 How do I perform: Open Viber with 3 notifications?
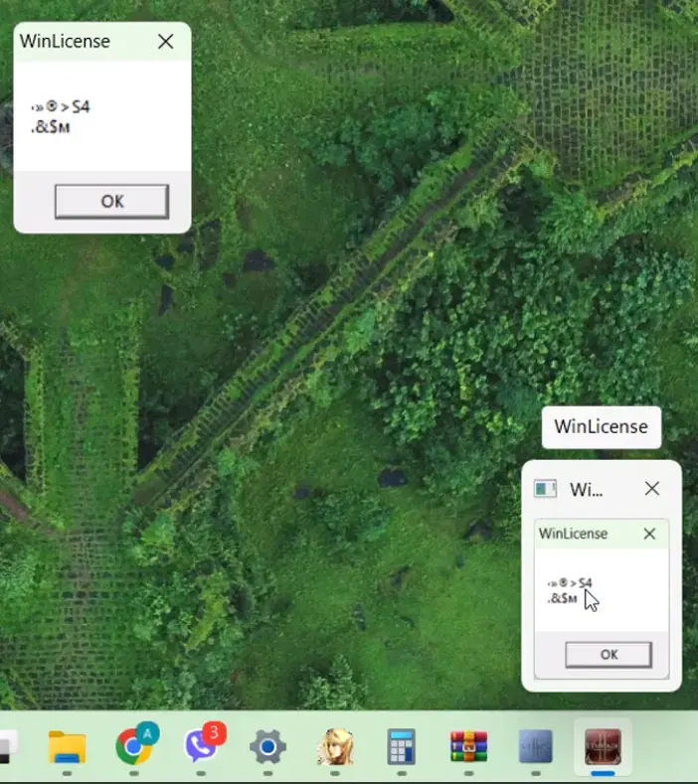point(201,746)
